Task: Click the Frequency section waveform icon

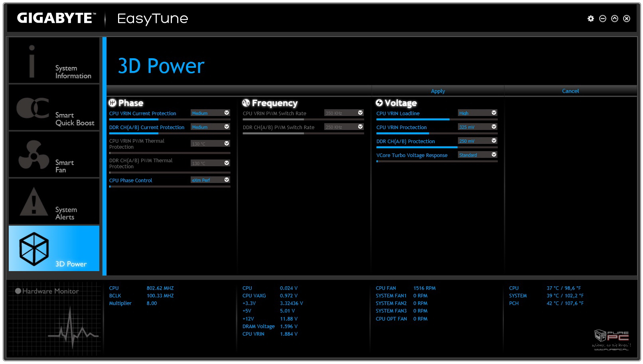Action: [246, 103]
